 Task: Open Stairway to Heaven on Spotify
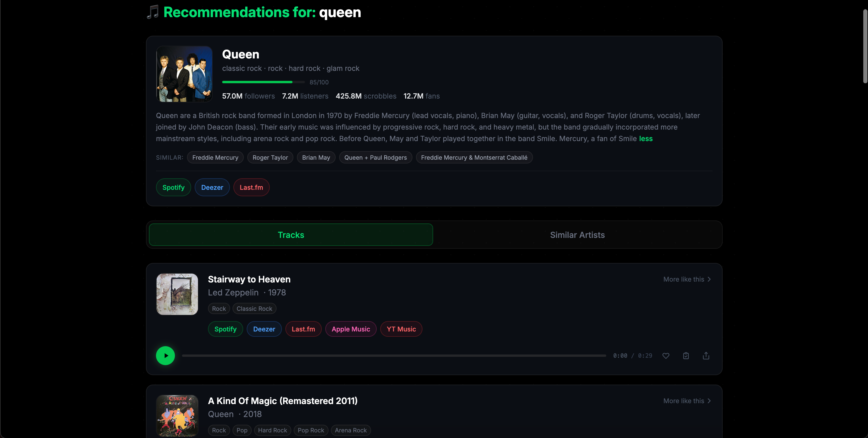[225, 329]
